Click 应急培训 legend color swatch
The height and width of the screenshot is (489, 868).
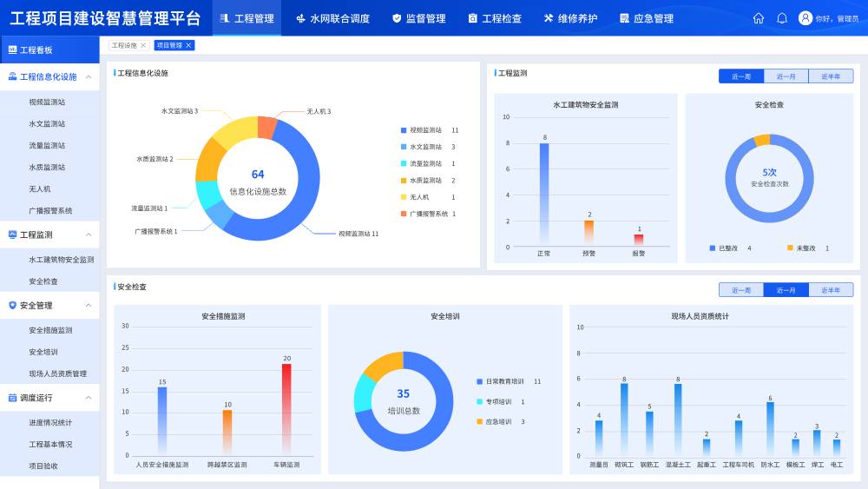tap(479, 421)
